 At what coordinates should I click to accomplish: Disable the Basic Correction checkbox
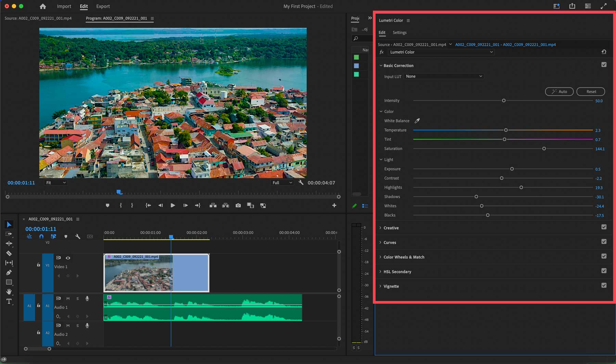[x=604, y=64]
